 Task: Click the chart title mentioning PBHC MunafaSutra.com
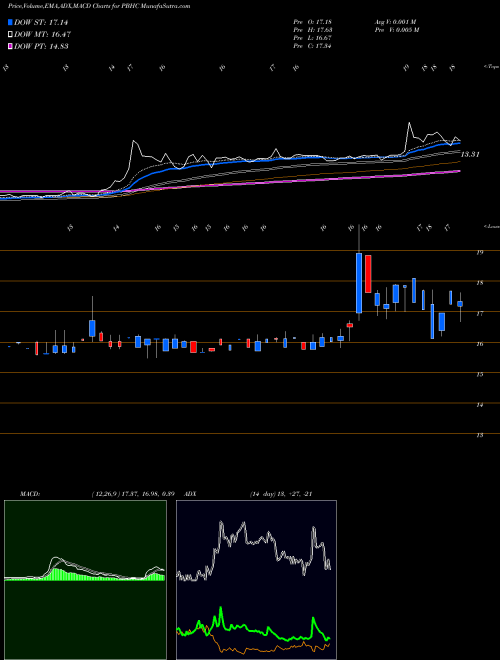(99, 6)
